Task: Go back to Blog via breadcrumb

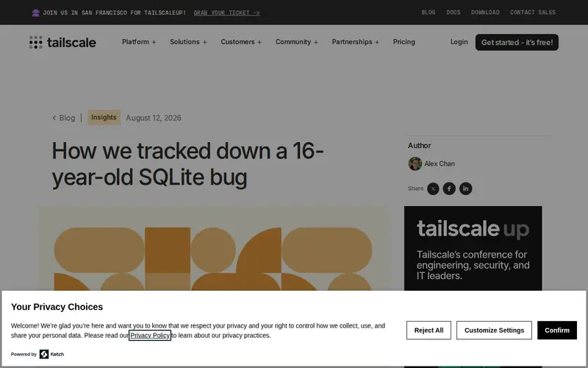Action: 64,118
